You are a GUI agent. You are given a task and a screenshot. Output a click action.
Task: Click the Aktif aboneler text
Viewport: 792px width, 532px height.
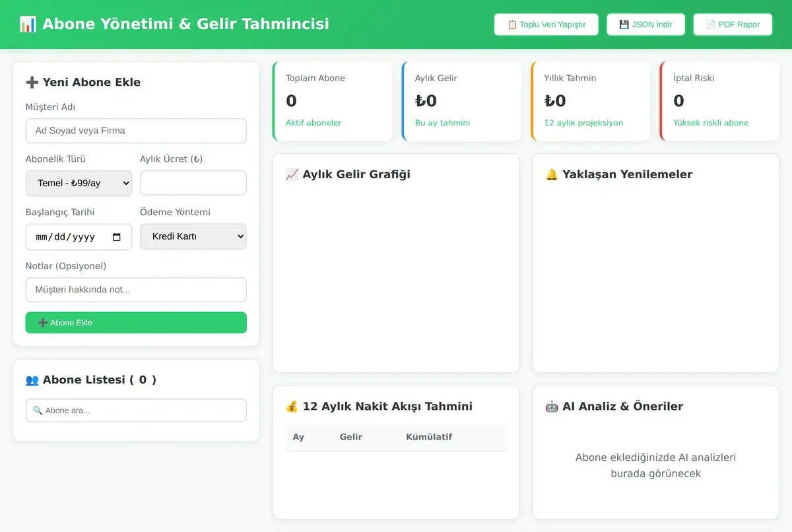click(313, 123)
